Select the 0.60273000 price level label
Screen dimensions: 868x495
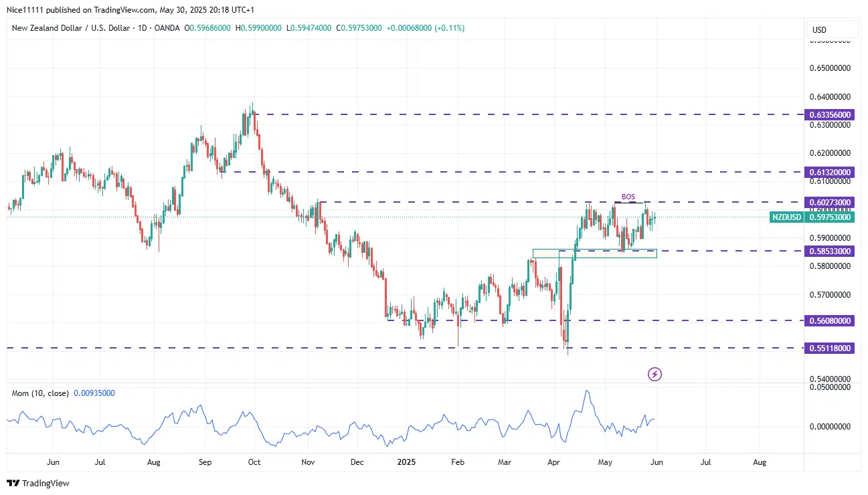pos(831,202)
